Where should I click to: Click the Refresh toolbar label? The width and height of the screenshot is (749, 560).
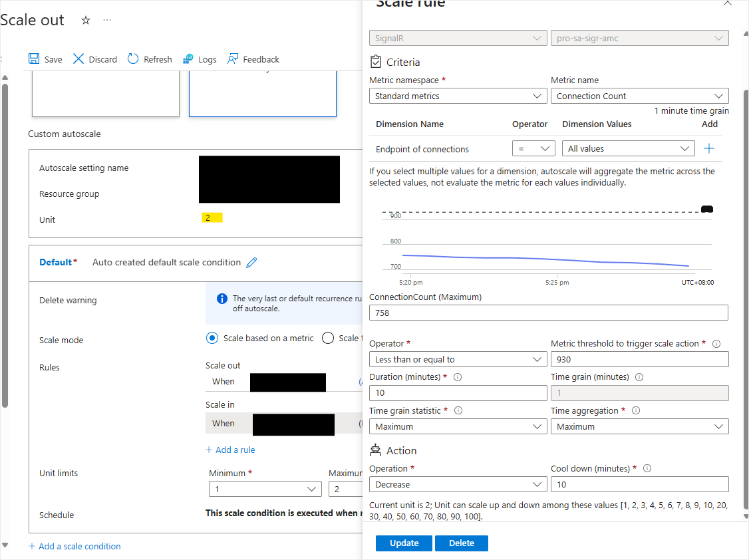(158, 59)
